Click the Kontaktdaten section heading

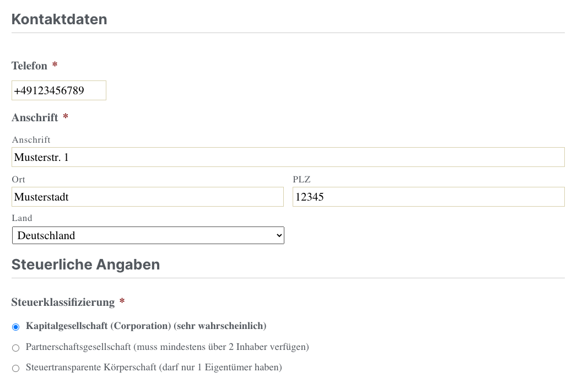[59, 19]
